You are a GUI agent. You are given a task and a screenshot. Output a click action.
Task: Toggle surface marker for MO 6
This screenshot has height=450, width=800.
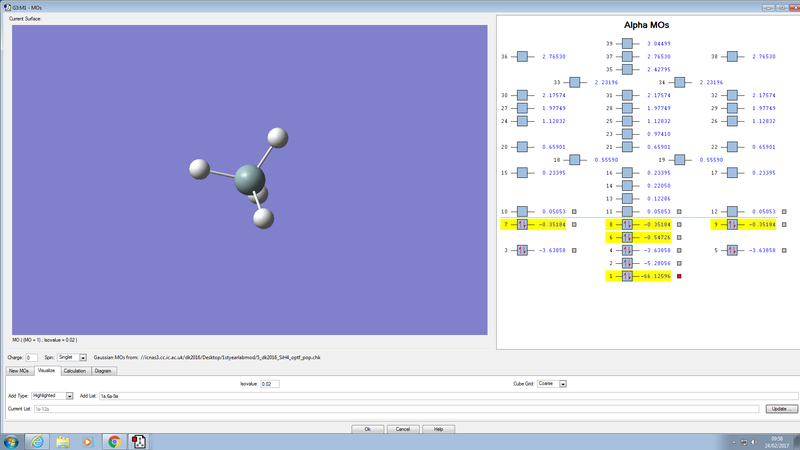tap(679, 237)
